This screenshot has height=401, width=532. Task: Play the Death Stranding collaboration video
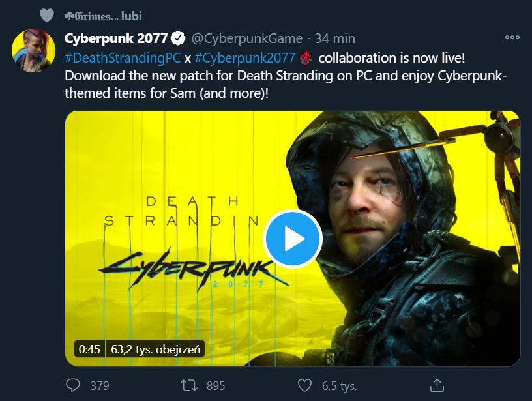293,239
